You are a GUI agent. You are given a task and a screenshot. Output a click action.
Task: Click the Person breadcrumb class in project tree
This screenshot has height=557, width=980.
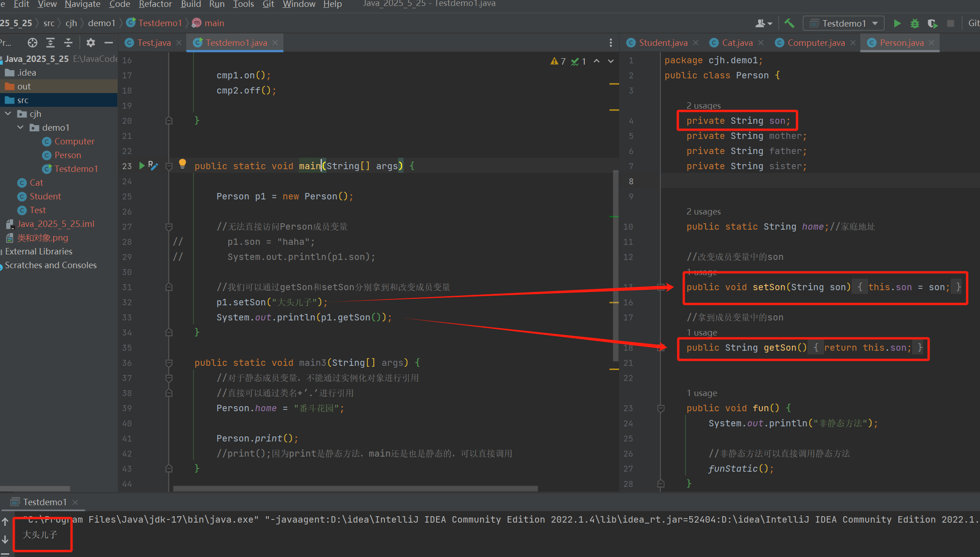coord(67,155)
